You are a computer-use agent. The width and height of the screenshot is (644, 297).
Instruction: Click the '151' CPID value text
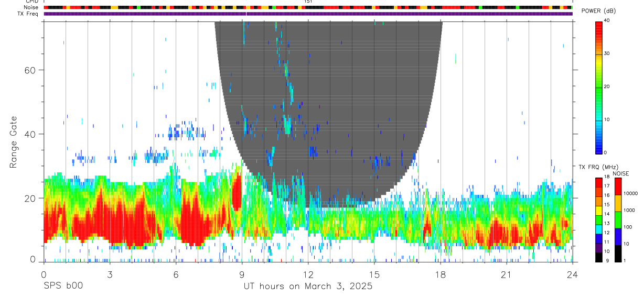coord(308,2)
